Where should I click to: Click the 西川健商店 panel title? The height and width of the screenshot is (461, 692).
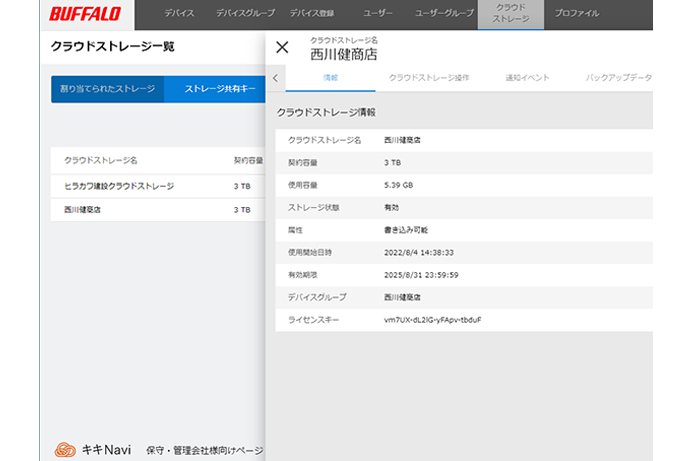344,54
